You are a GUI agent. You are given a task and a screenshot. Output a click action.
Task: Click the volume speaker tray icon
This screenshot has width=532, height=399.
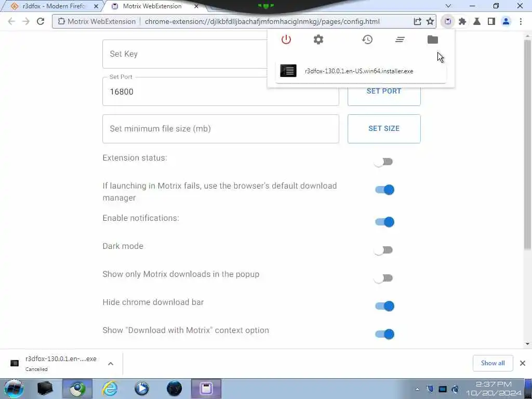[x=455, y=389]
